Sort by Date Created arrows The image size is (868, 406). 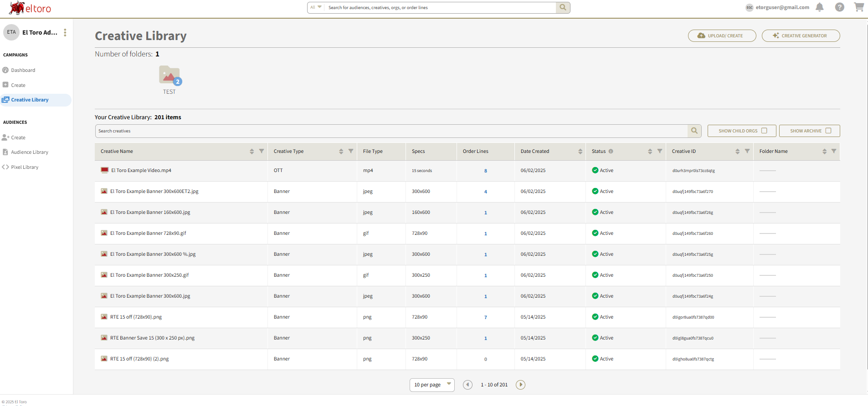coord(580,152)
